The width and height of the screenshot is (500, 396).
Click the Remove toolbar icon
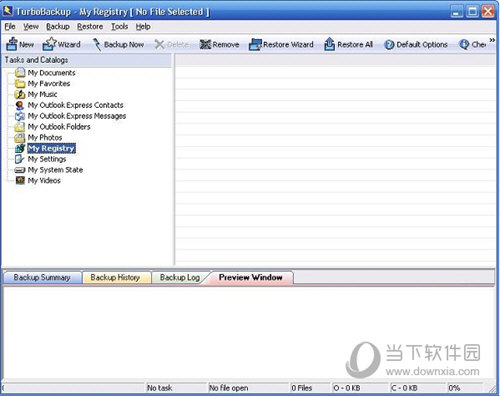click(x=205, y=44)
